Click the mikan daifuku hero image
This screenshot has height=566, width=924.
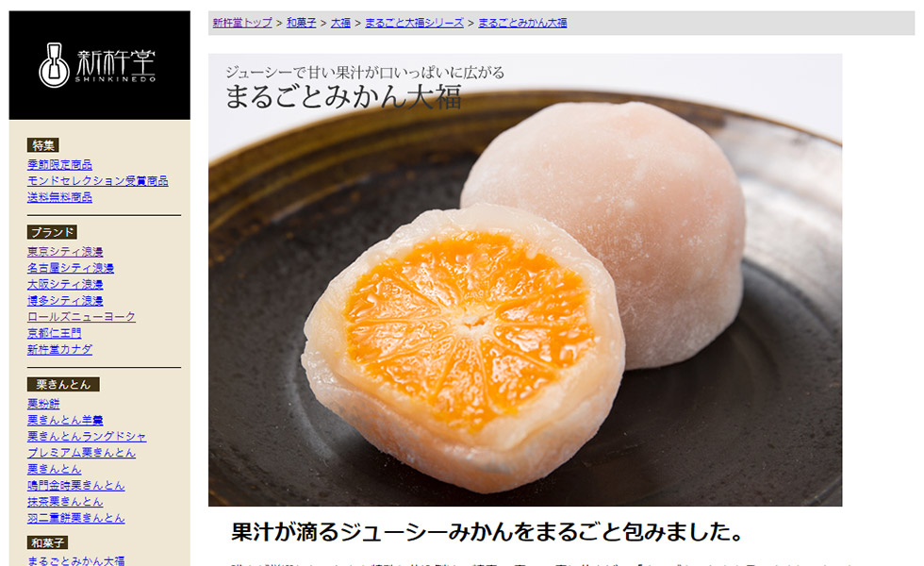tap(525, 280)
